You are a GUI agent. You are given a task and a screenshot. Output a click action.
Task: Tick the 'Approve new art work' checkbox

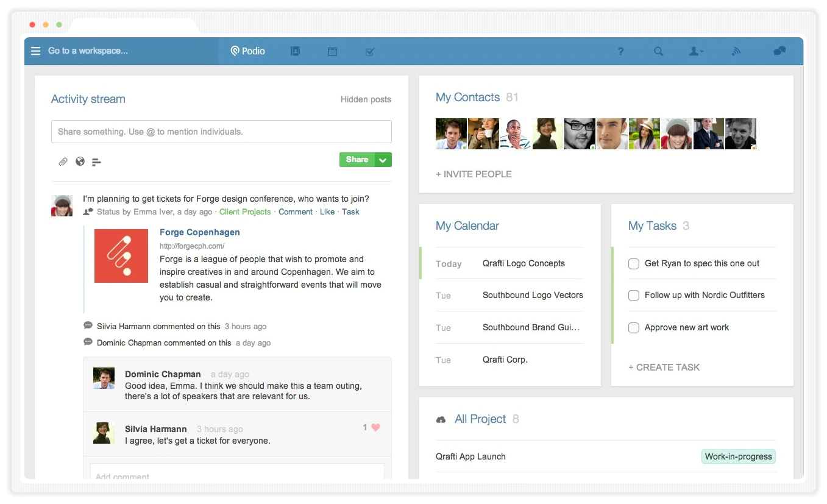coord(634,328)
